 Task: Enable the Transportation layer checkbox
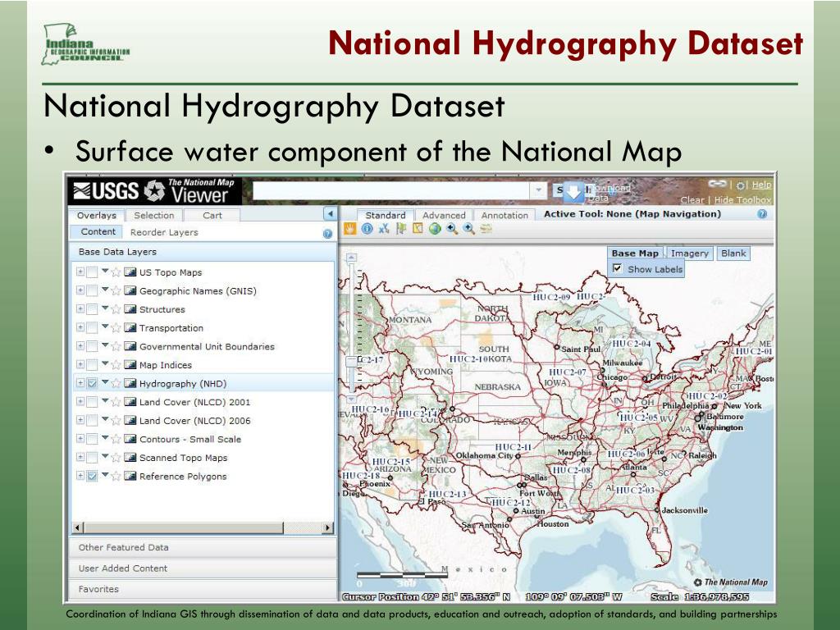(x=92, y=328)
